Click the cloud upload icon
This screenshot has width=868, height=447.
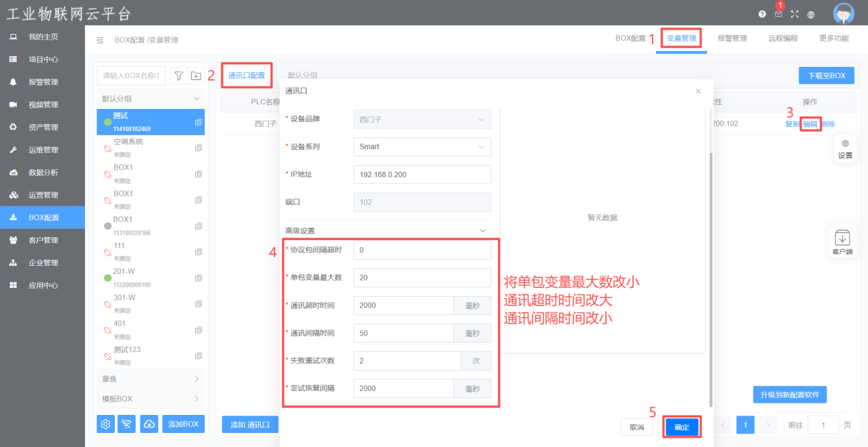tap(149, 424)
